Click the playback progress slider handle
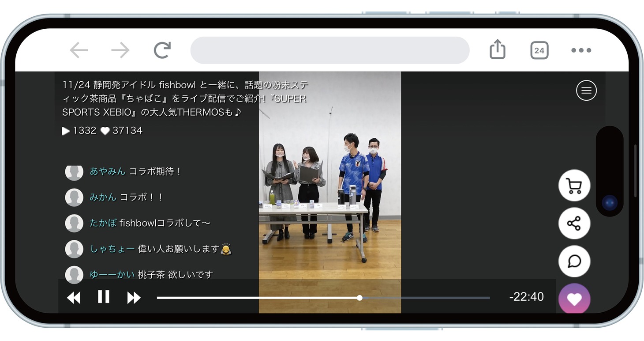Image resolution: width=644 pixels, height=341 pixels. [359, 298]
